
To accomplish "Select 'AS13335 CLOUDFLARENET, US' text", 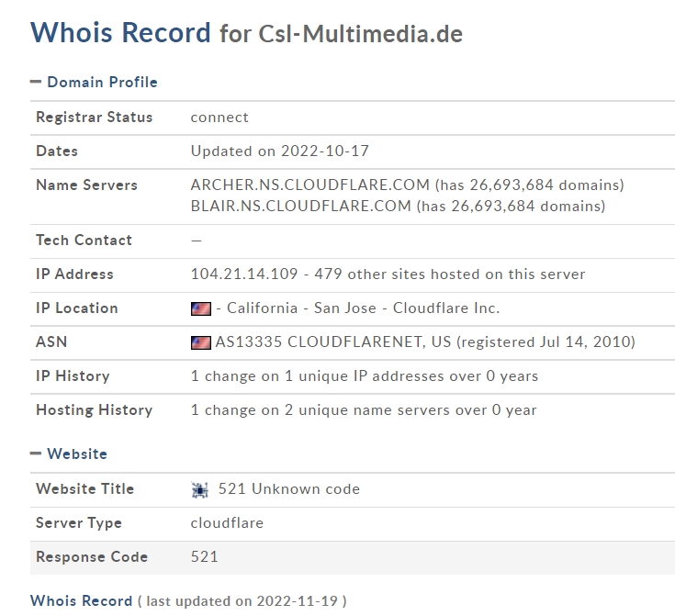I will click(333, 342).
